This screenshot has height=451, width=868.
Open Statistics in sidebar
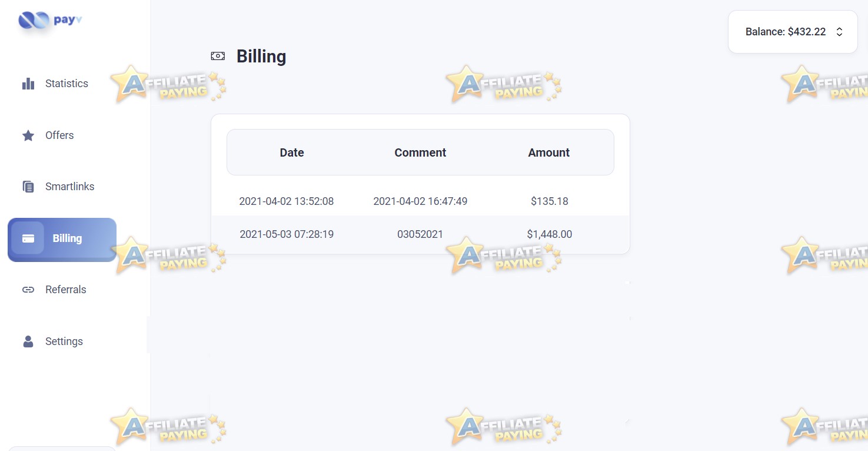click(x=66, y=84)
